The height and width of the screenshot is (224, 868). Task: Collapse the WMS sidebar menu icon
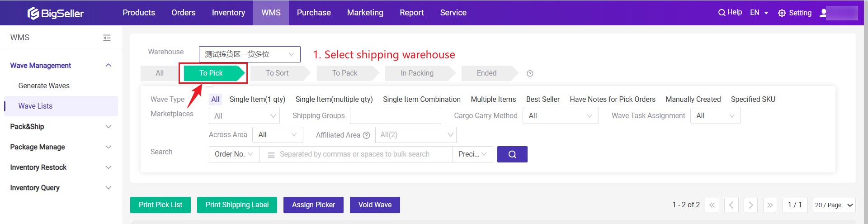click(107, 38)
